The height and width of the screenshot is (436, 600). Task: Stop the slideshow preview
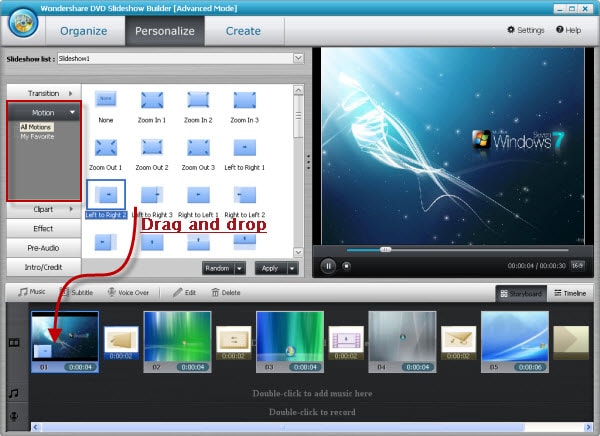(x=346, y=266)
